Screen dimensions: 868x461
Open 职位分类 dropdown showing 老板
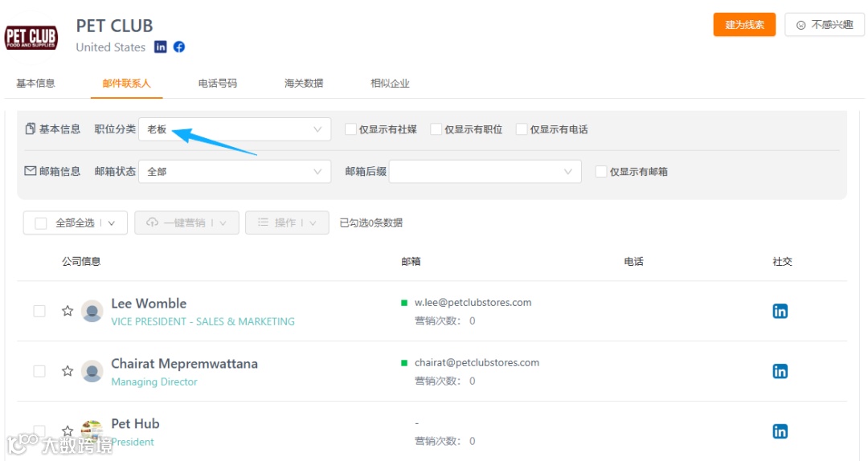click(x=235, y=129)
